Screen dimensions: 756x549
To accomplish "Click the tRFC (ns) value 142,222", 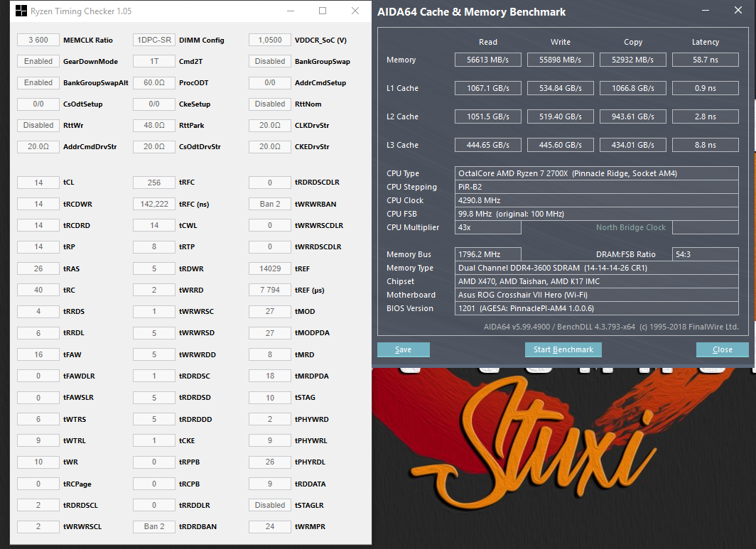I will coord(153,204).
